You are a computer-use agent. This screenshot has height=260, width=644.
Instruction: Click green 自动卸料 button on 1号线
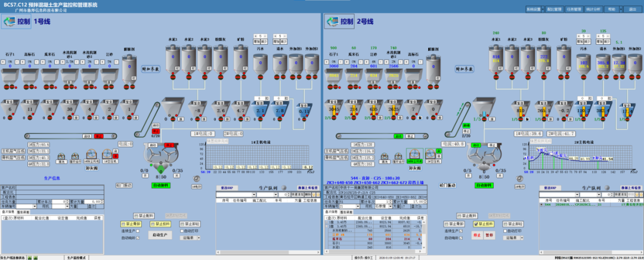pyautogui.click(x=160, y=185)
